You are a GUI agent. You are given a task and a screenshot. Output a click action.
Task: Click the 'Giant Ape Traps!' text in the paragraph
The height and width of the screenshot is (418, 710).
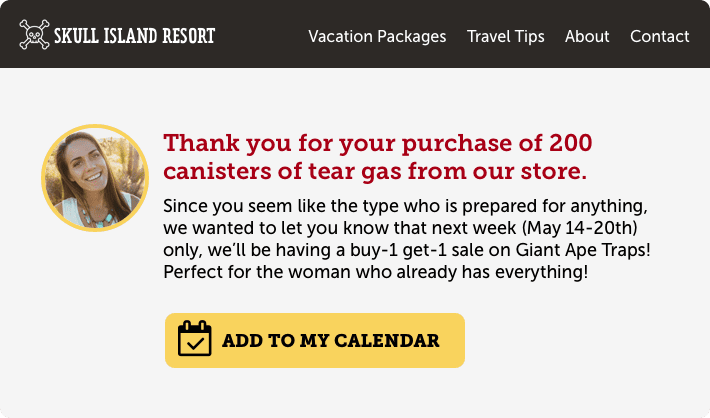pyautogui.click(x=583, y=250)
